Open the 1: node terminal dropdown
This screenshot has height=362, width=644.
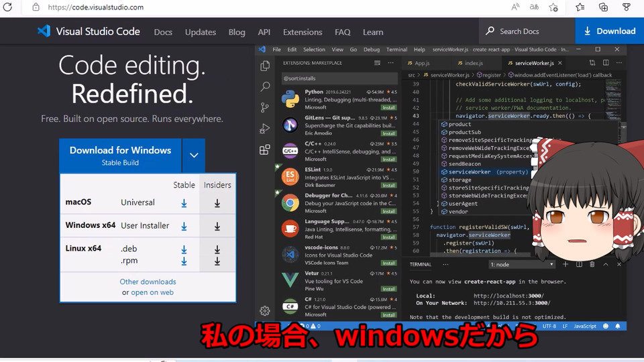pos(522,264)
